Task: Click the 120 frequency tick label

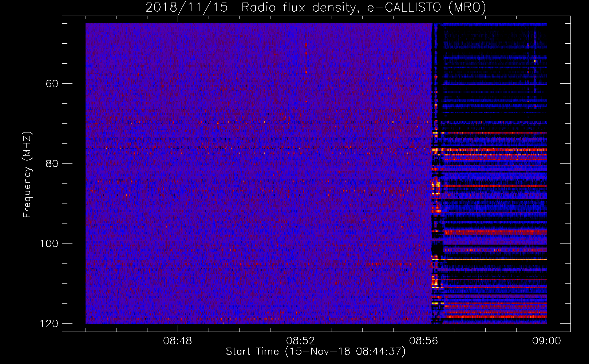Action: point(49,324)
